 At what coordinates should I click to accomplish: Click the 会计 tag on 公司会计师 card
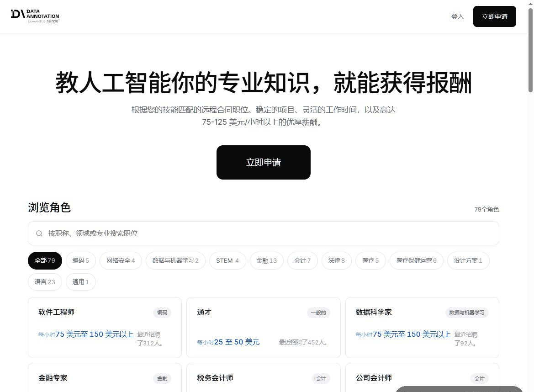pos(480,378)
